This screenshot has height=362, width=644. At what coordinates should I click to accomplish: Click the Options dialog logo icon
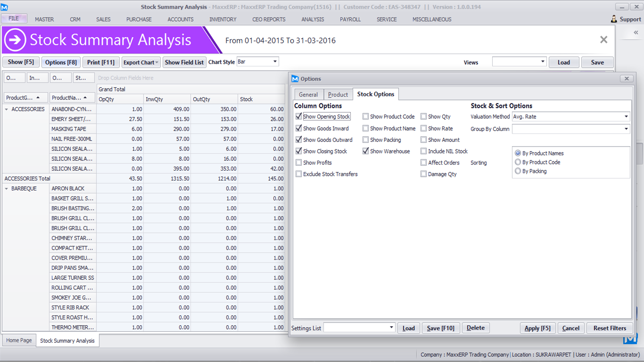click(295, 79)
